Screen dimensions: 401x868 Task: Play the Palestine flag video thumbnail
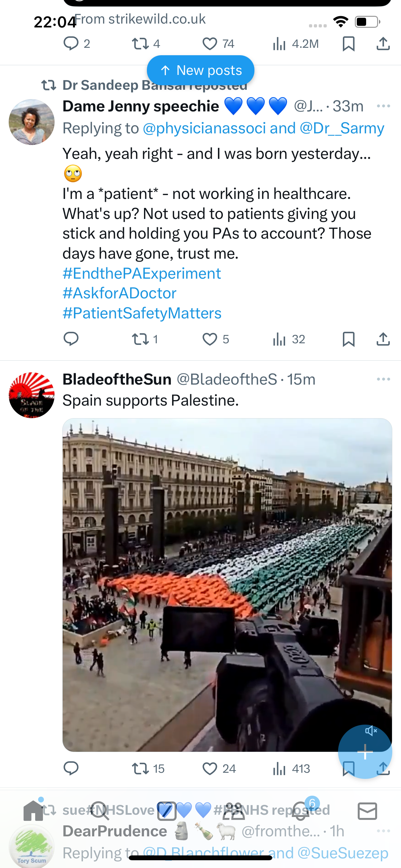pyautogui.click(x=227, y=585)
